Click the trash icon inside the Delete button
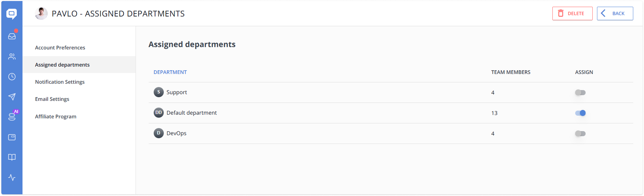The height and width of the screenshot is (196, 644). 560,13
